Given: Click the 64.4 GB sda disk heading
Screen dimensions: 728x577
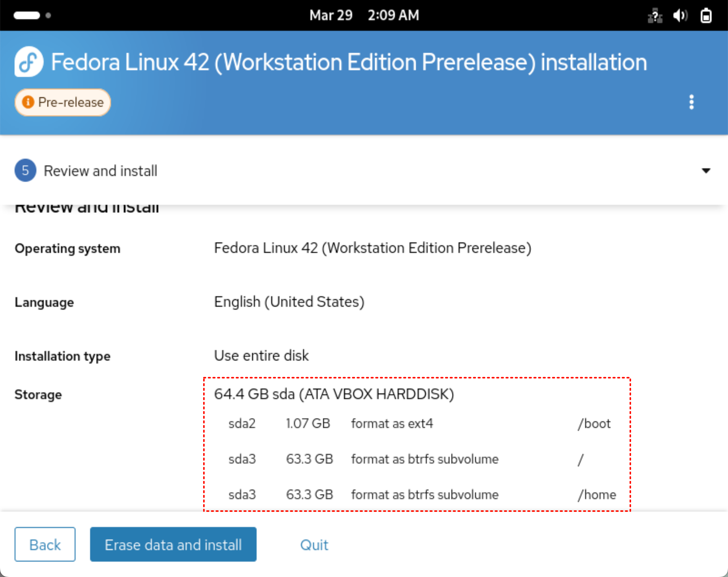Looking at the screenshot, I should (x=334, y=394).
